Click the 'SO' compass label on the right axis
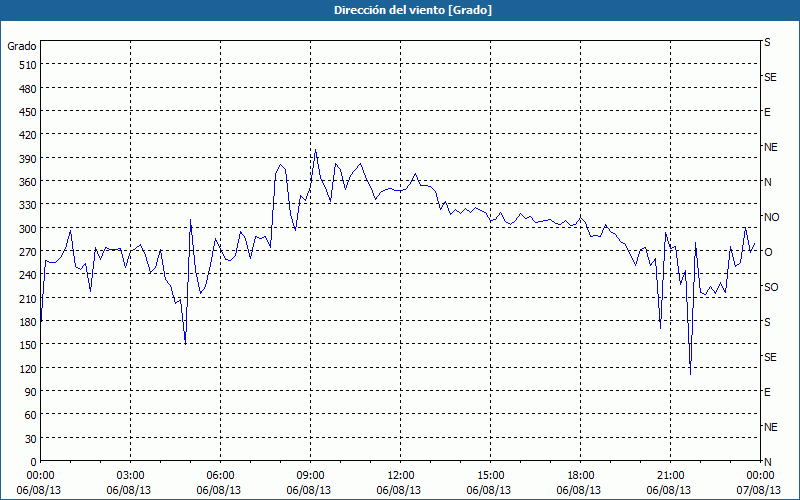The width and height of the screenshot is (800, 500). (x=771, y=287)
